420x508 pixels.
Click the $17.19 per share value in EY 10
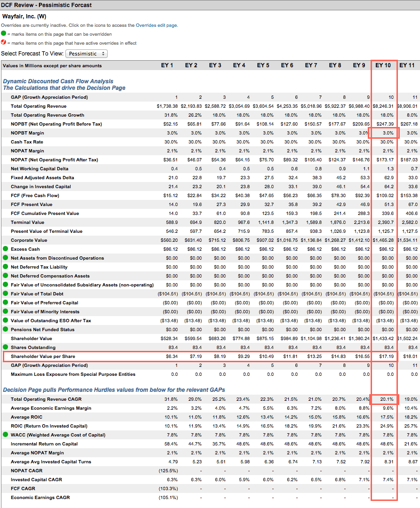(387, 357)
